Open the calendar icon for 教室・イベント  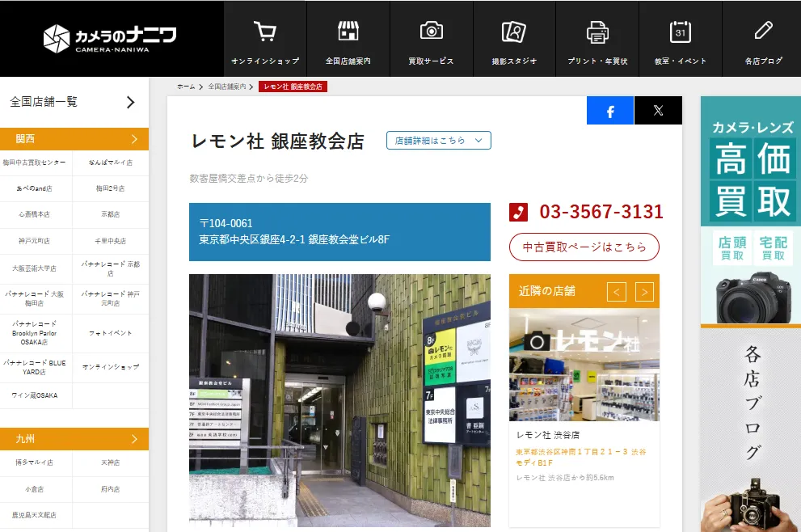pos(681,32)
